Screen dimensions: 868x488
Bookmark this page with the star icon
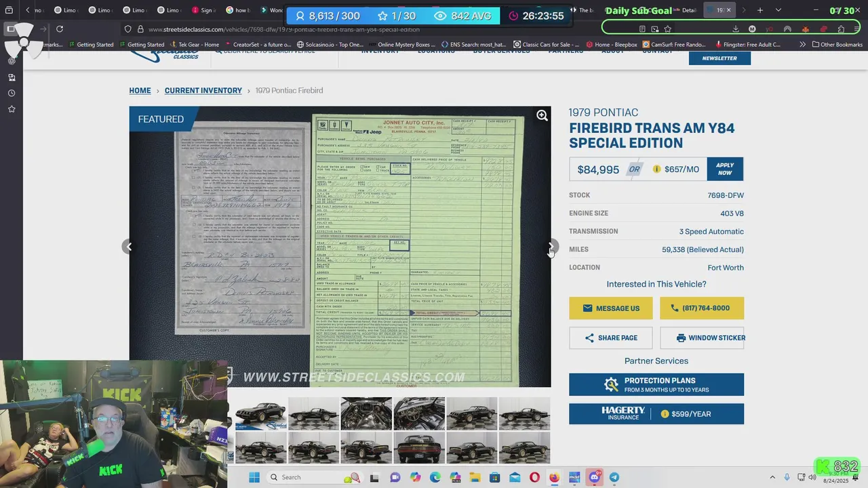coord(668,29)
